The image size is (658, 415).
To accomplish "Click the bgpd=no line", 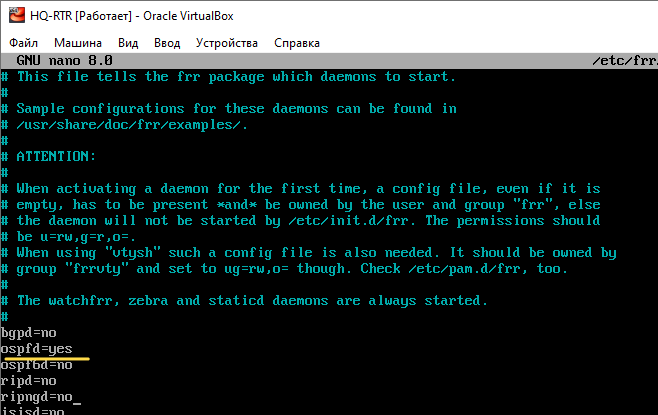I will [x=29, y=333].
